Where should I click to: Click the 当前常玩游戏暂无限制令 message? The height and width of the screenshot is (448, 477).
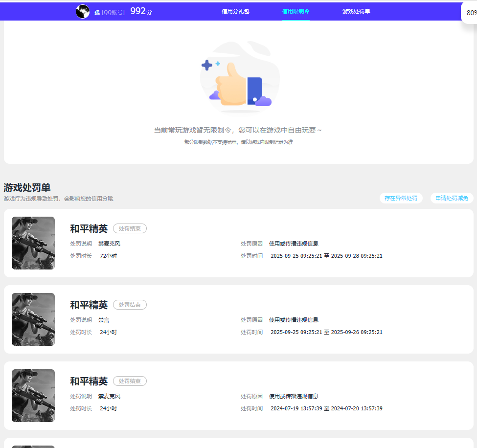pos(238,131)
